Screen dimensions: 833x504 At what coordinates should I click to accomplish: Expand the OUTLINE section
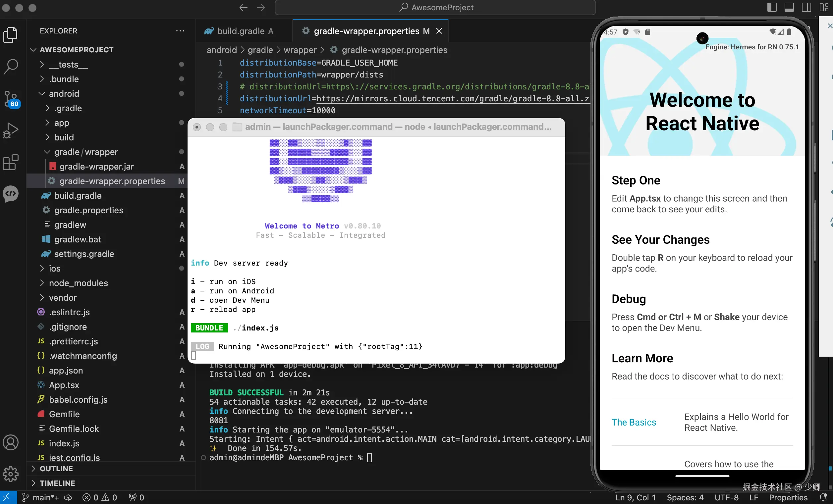[56, 469]
